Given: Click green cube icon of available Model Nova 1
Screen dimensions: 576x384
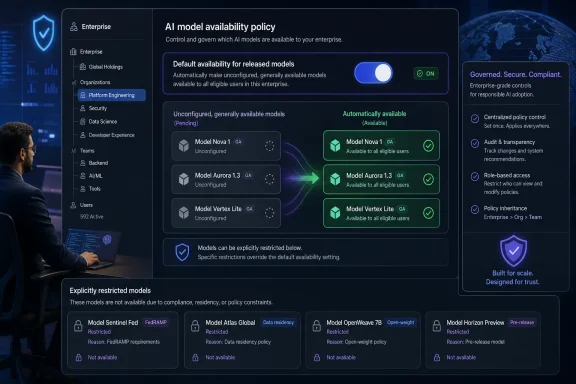Looking at the screenshot, I should click(x=335, y=146).
